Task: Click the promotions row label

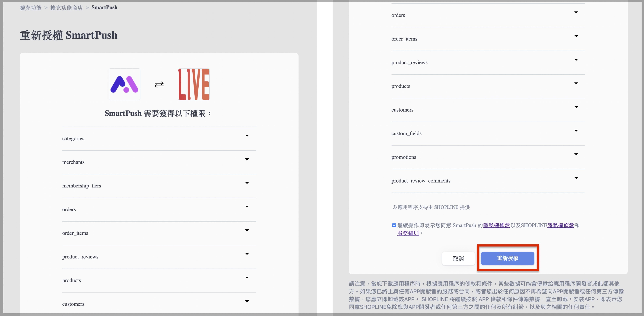Action: click(x=404, y=157)
